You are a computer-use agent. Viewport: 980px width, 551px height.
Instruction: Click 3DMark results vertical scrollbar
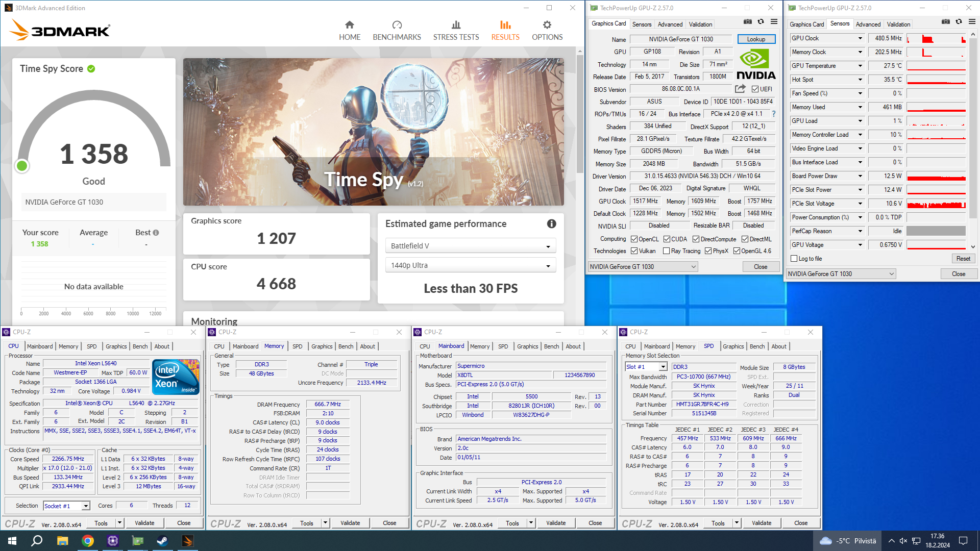point(580,113)
